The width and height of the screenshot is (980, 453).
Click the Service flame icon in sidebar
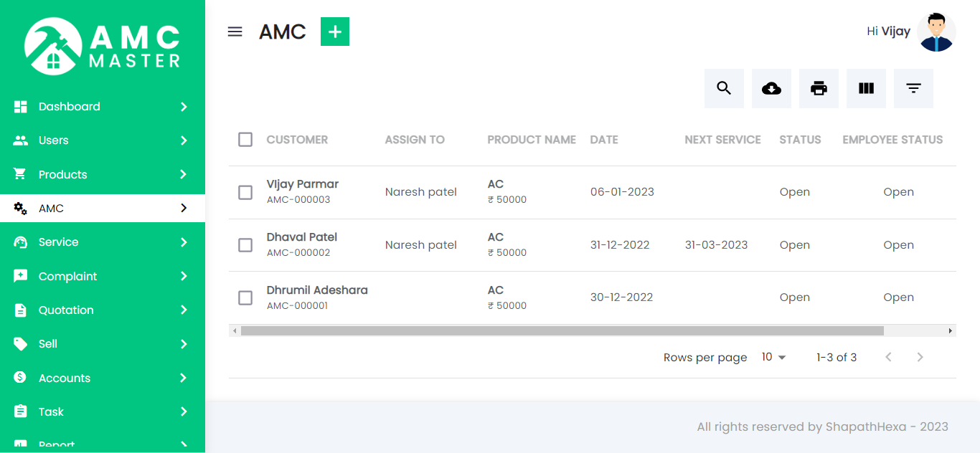click(x=20, y=242)
